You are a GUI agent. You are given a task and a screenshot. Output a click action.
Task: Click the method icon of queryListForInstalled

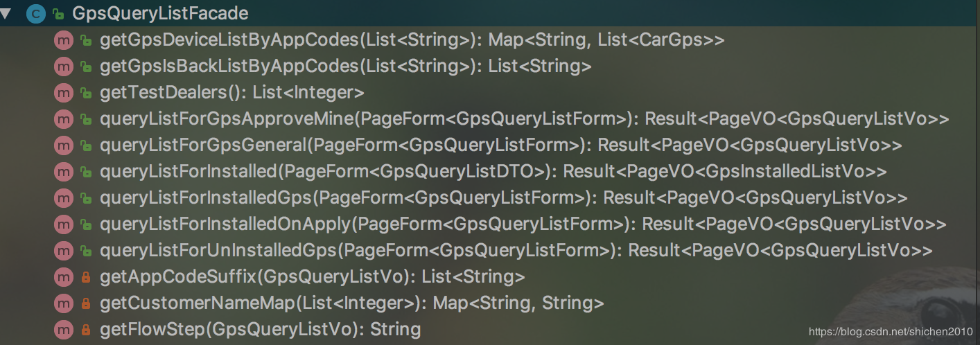[63, 172]
